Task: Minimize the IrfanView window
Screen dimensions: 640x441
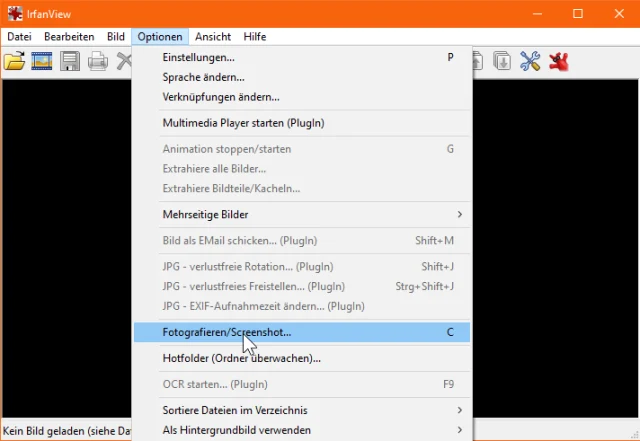Action: (x=537, y=14)
